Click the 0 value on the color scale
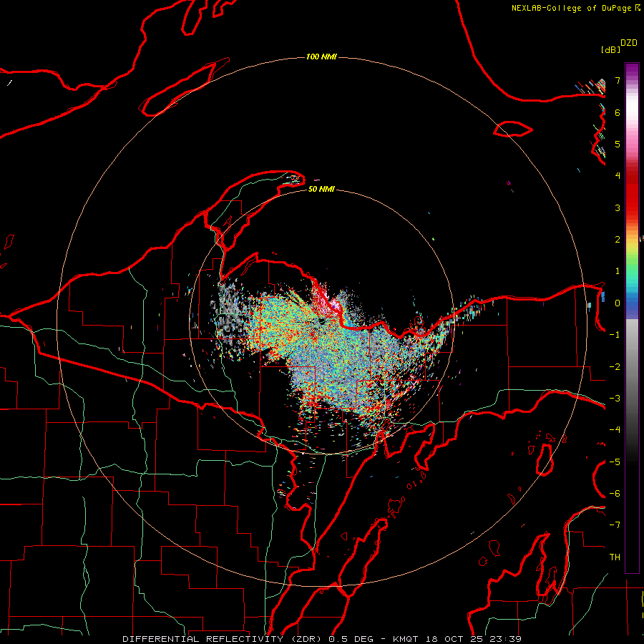 [x=618, y=303]
